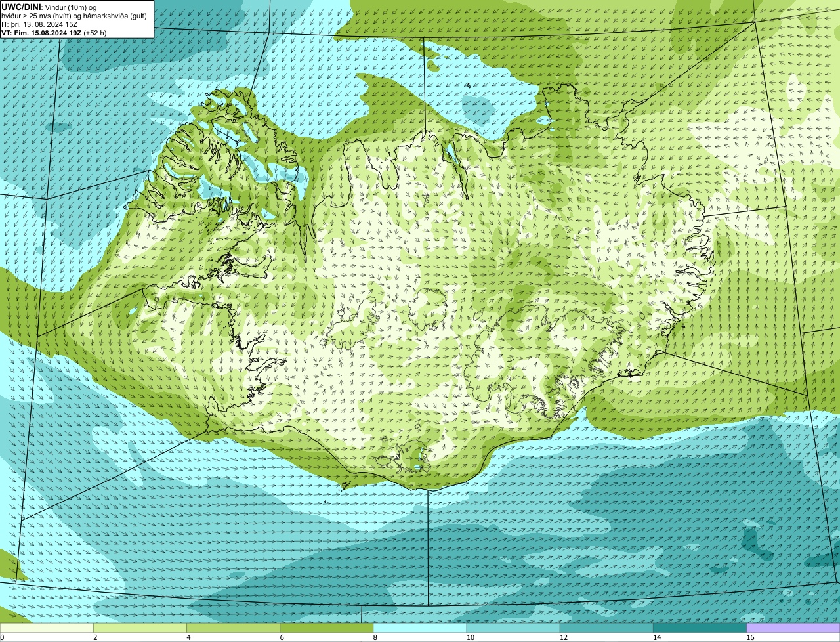Click the 12–14 m/s teal legend swatch

click(606, 628)
